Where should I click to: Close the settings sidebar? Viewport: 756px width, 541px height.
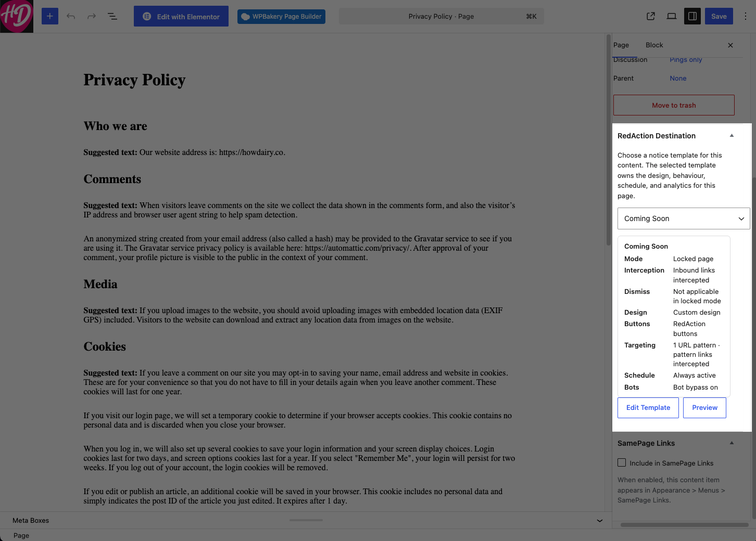[730, 45]
